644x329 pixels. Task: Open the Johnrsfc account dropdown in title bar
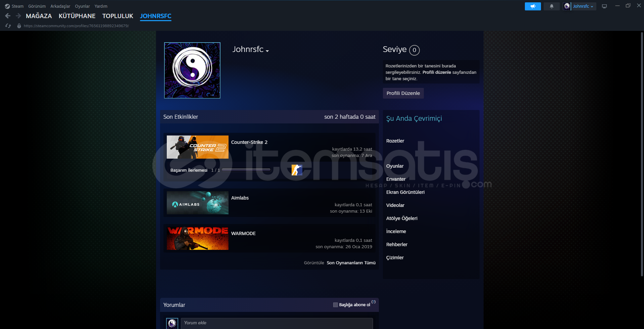click(x=583, y=6)
